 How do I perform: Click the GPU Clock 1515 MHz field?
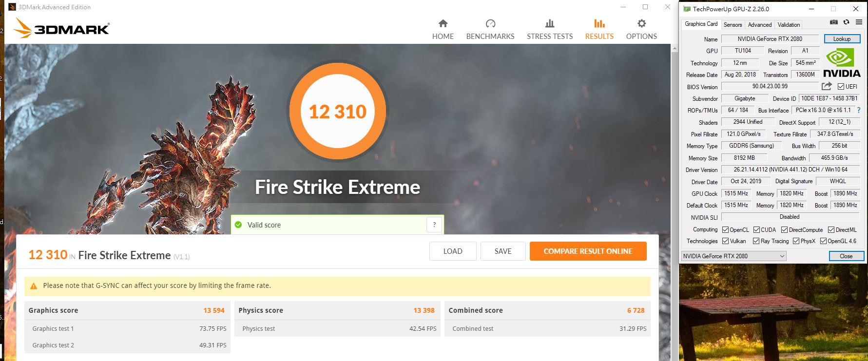click(736, 193)
